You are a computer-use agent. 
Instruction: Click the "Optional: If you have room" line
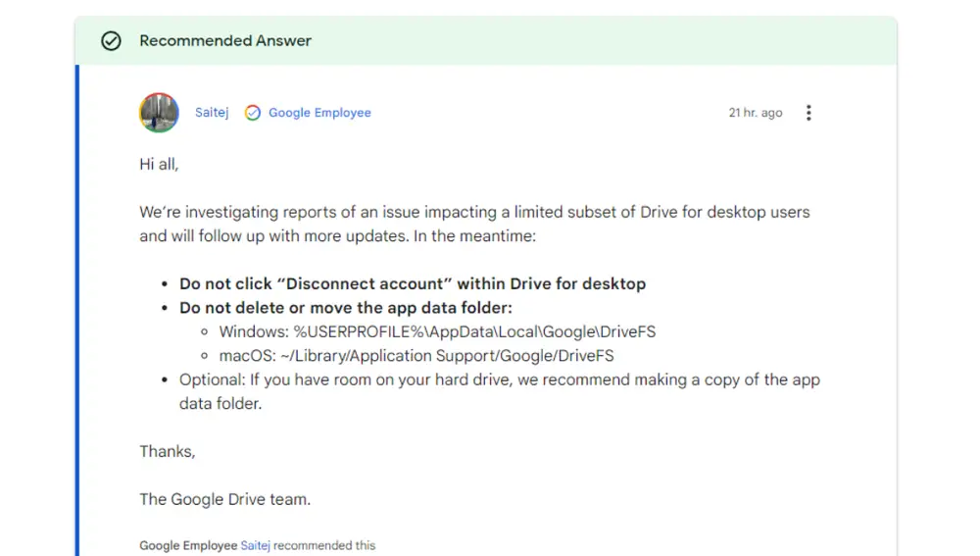(500, 391)
